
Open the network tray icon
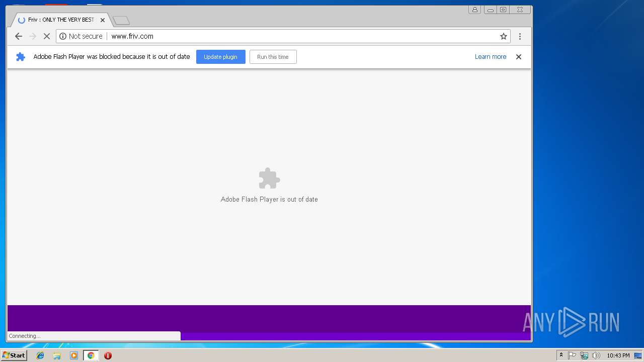pos(584,355)
